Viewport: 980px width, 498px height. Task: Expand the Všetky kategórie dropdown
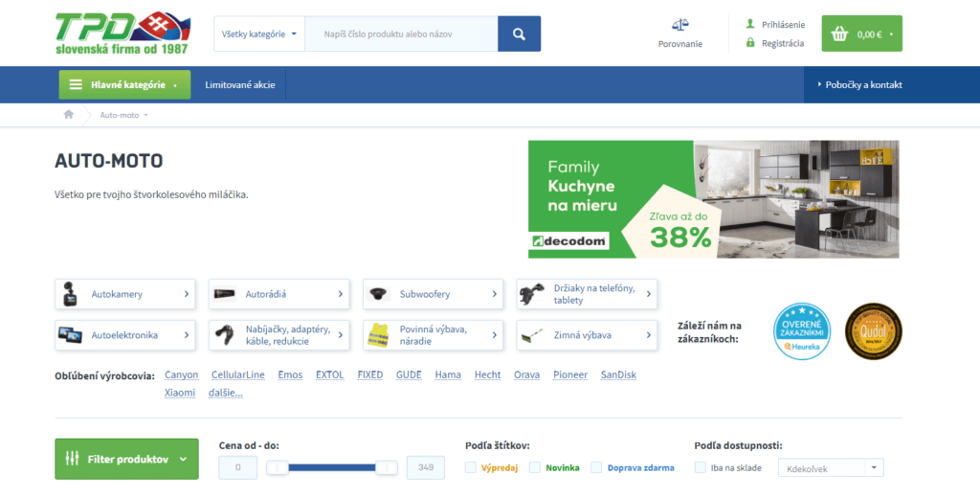[x=258, y=34]
